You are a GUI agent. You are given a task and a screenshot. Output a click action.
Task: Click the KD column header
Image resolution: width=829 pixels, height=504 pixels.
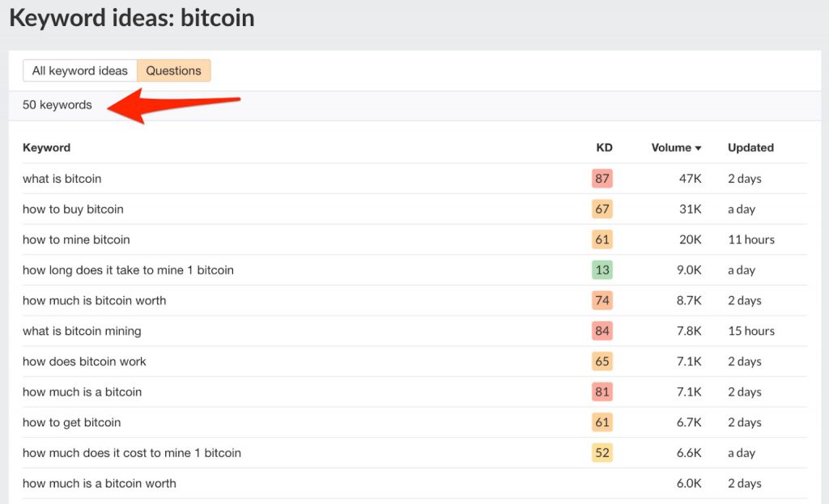click(604, 148)
